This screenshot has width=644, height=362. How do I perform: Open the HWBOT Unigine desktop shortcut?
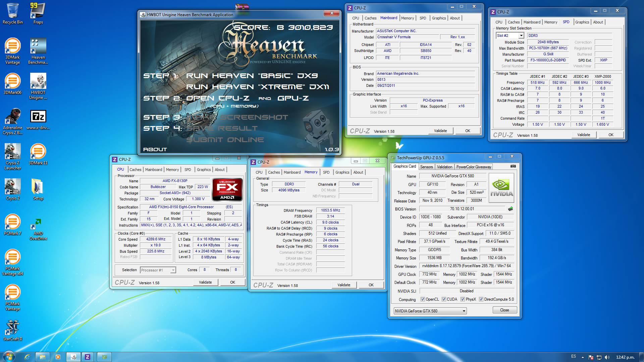point(38,86)
